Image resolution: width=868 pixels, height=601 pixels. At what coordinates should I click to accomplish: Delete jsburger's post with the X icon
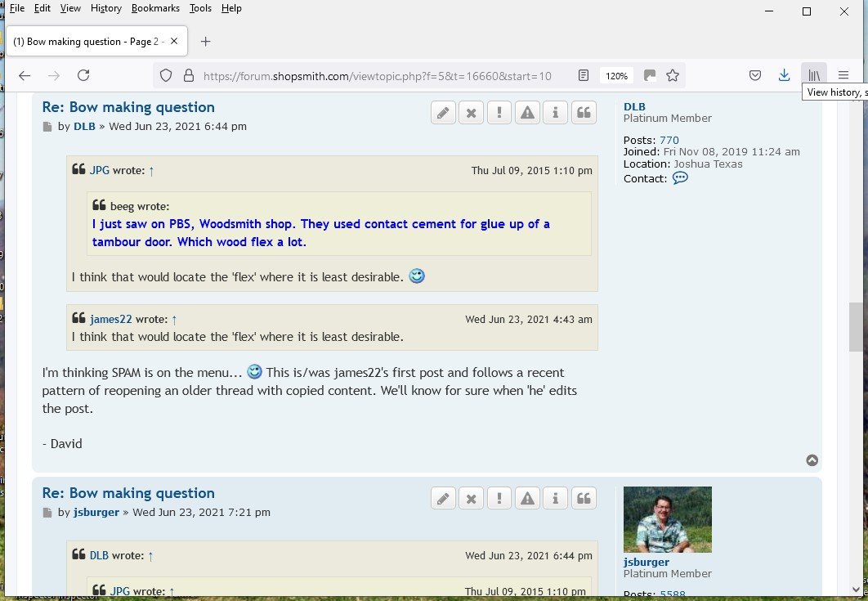coord(471,499)
